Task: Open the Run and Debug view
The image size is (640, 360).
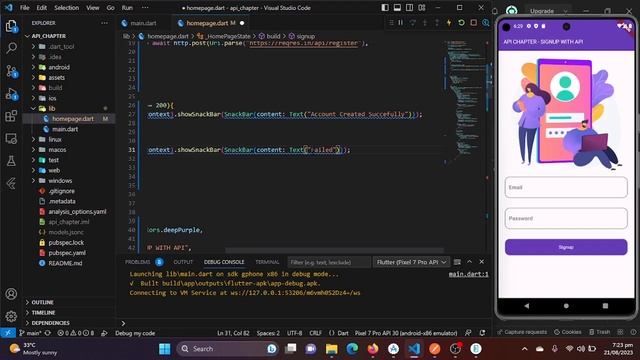Action: click(11, 94)
